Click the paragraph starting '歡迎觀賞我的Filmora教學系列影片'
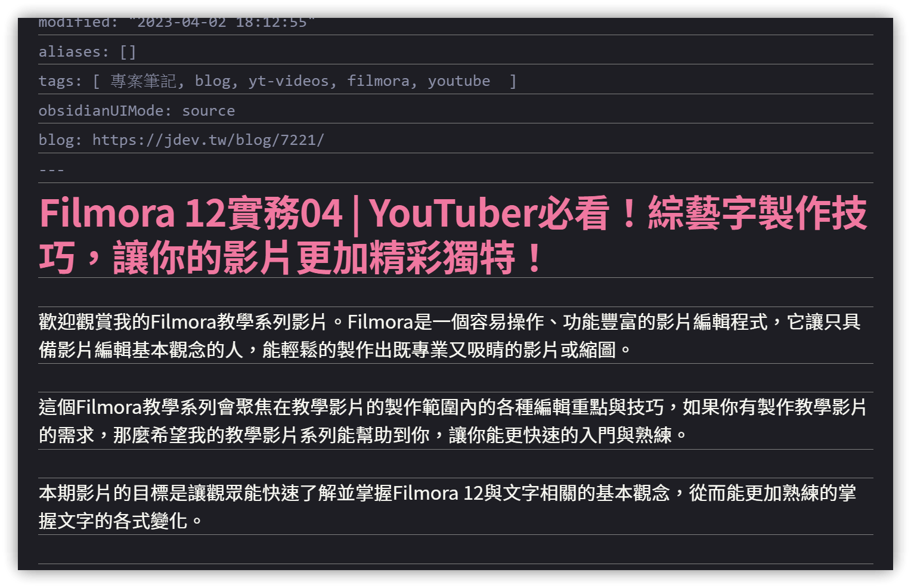Image resolution: width=911 pixels, height=588 pixels. click(x=450, y=335)
